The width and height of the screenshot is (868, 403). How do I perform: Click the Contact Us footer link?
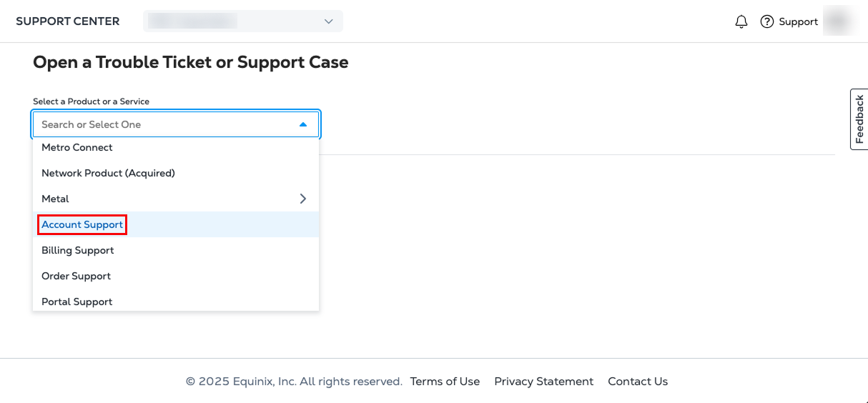(x=638, y=382)
